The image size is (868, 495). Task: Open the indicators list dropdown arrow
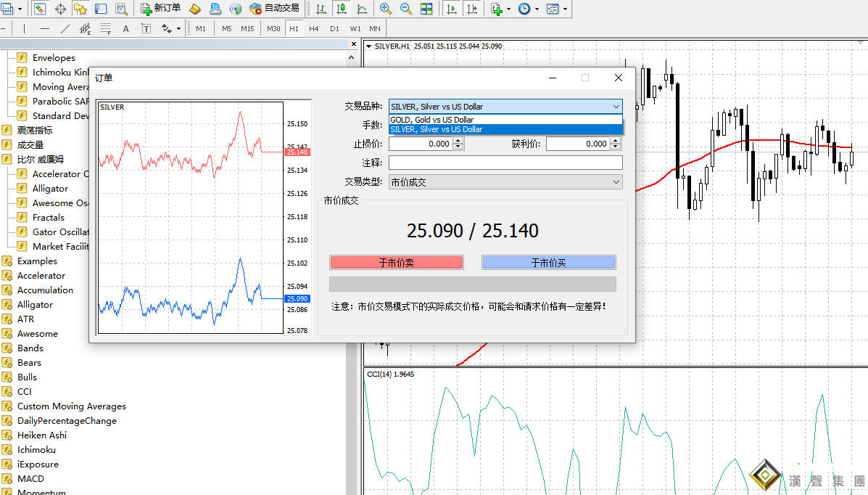point(509,9)
